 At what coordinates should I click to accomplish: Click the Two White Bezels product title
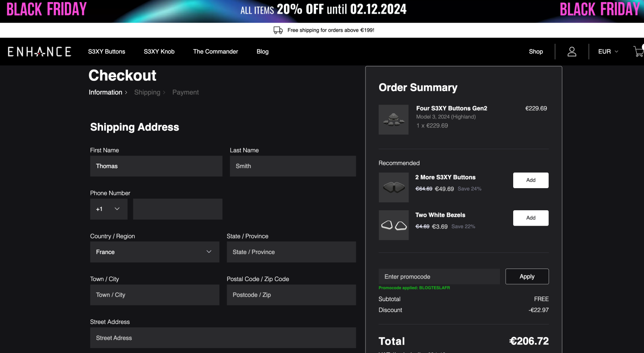coord(440,215)
